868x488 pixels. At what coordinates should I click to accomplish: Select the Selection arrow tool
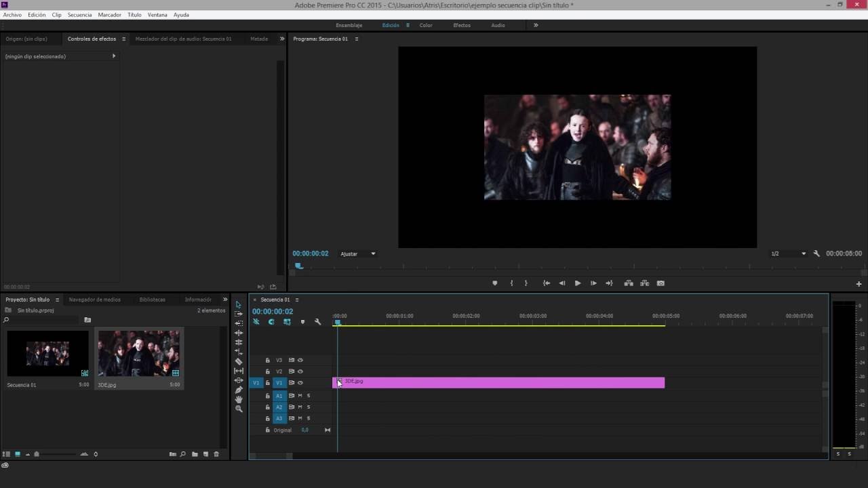pos(238,304)
